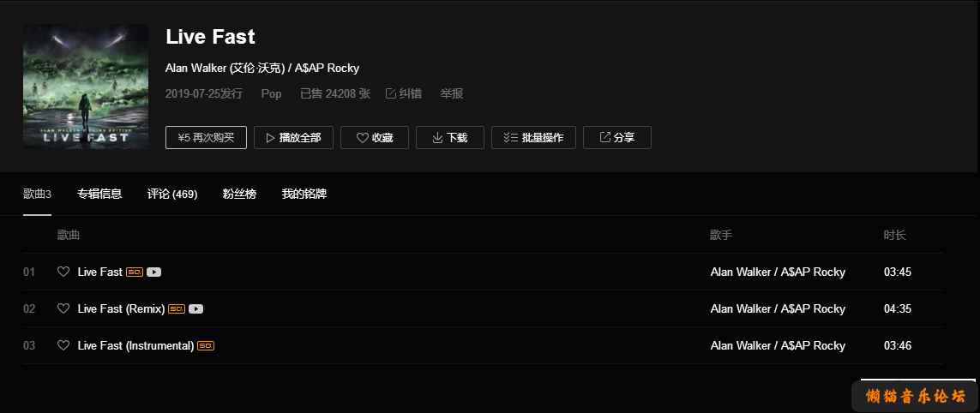Open song title Live Fast (Remix)
980x413 pixels.
pyautogui.click(x=121, y=308)
